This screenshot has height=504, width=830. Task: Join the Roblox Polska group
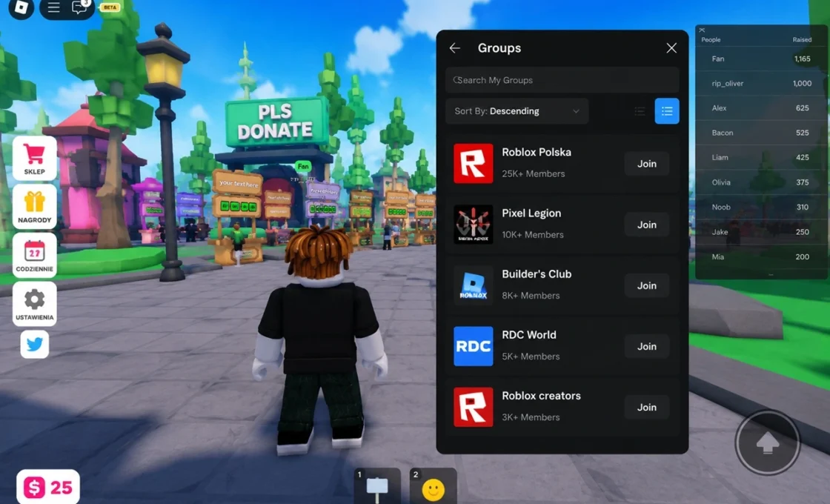pos(647,164)
